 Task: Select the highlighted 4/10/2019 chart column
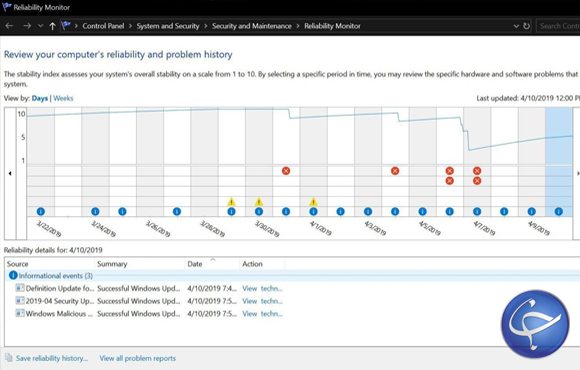(x=559, y=162)
